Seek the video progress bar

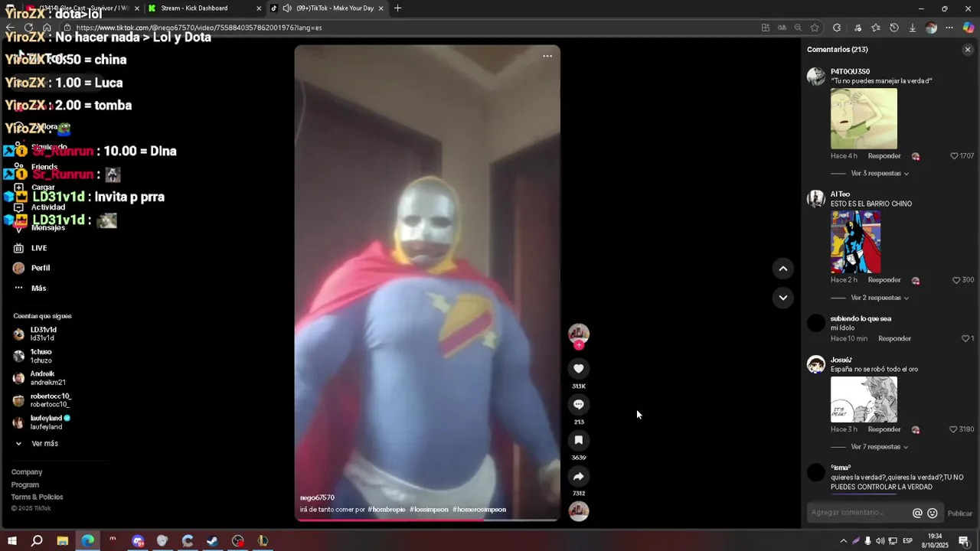coord(427,520)
